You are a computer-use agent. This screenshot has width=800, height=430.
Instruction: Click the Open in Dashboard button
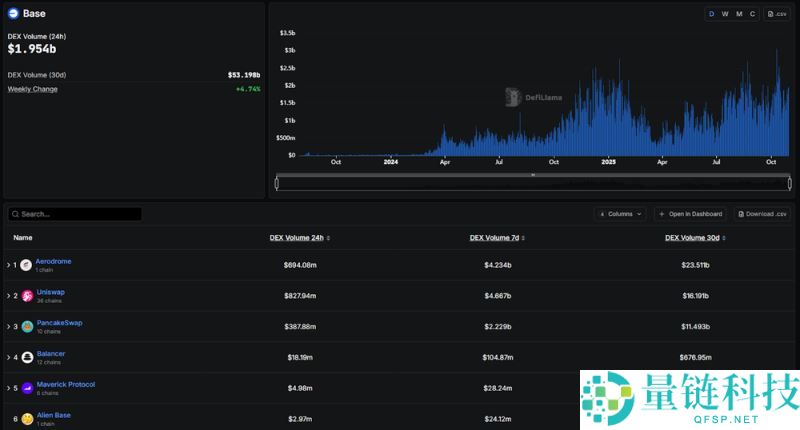690,214
